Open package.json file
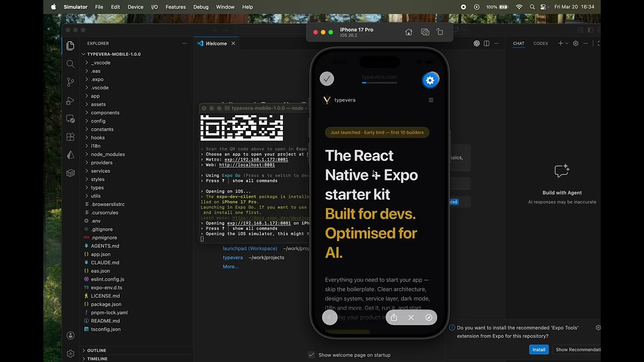The image size is (644, 362). pyautogui.click(x=106, y=304)
